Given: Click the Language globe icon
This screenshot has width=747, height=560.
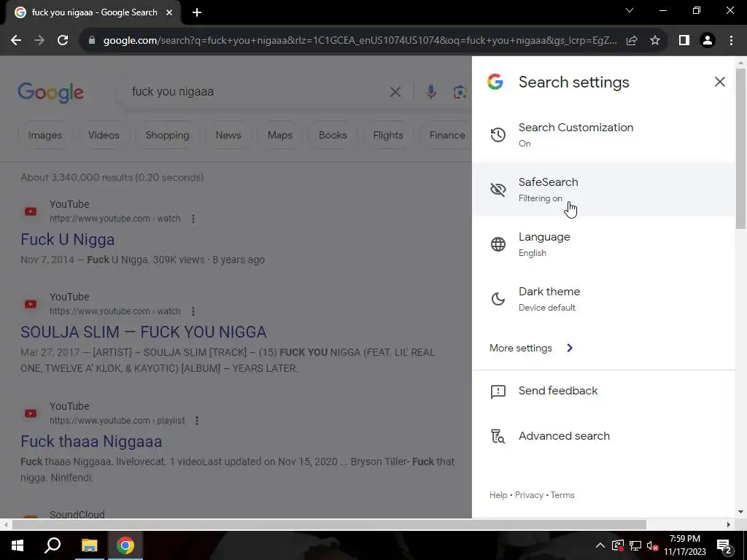Looking at the screenshot, I should 498,244.
